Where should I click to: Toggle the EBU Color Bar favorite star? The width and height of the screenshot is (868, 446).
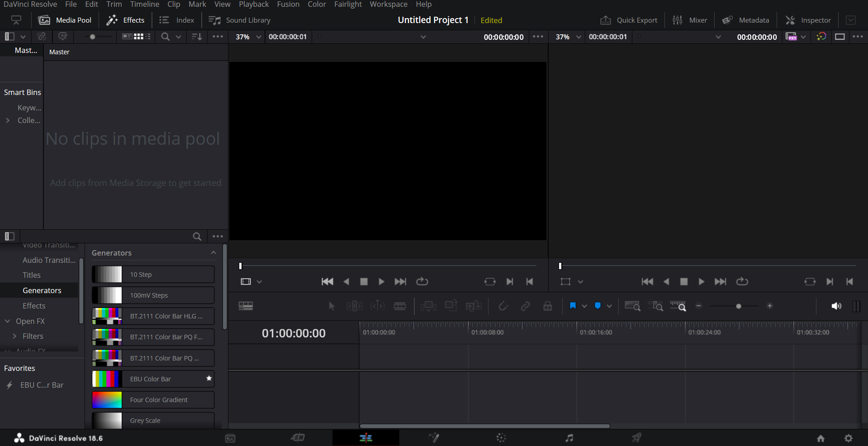coord(209,379)
